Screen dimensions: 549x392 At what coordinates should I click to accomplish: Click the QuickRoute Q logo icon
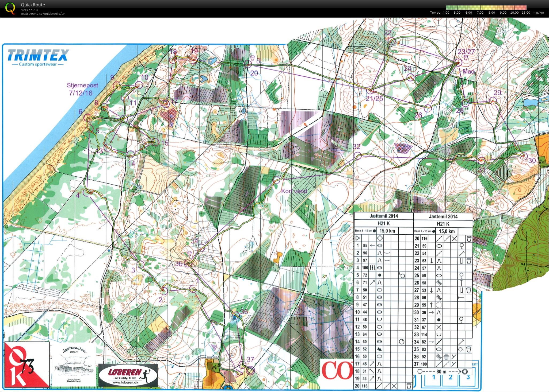pyautogui.click(x=10, y=8)
